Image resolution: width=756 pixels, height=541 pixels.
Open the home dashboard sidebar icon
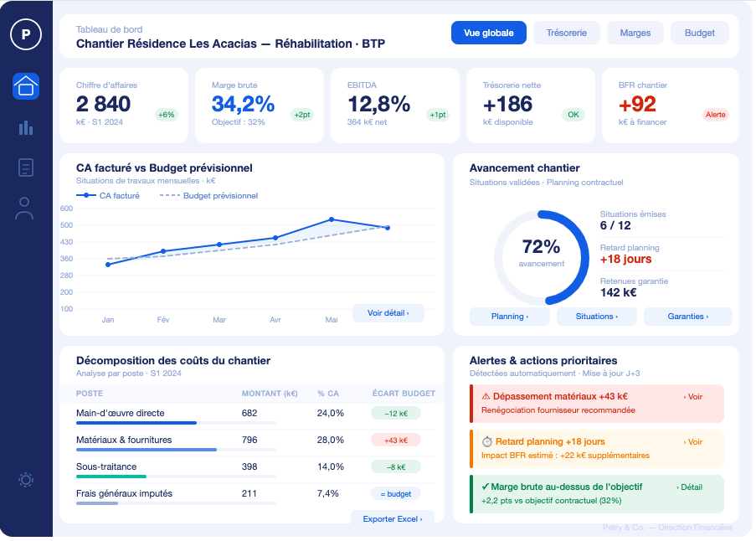click(x=26, y=86)
